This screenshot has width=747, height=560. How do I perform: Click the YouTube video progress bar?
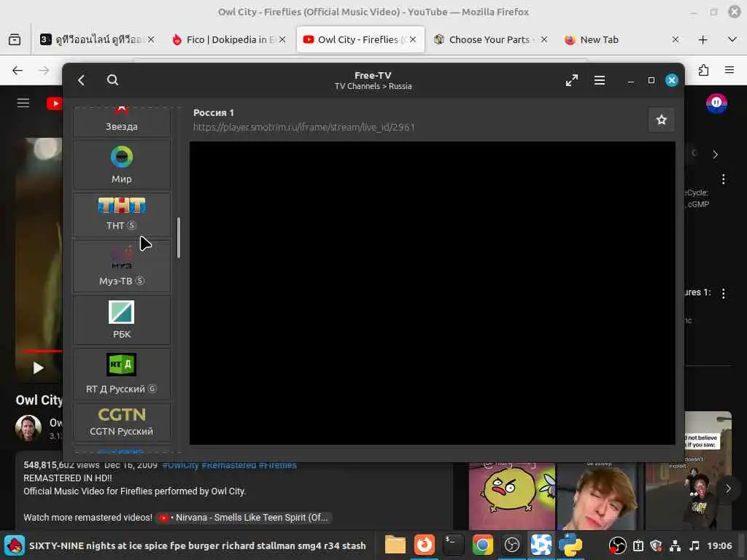point(42,351)
